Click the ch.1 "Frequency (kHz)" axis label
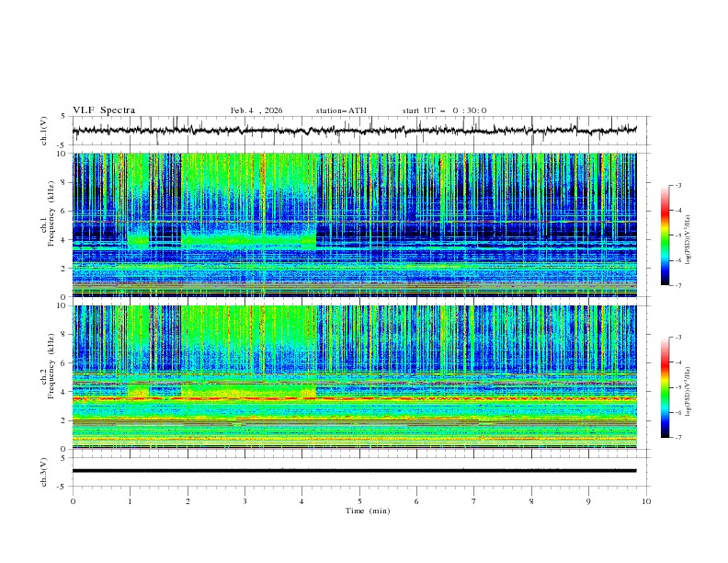The height and width of the screenshot is (563, 728). tap(51, 213)
